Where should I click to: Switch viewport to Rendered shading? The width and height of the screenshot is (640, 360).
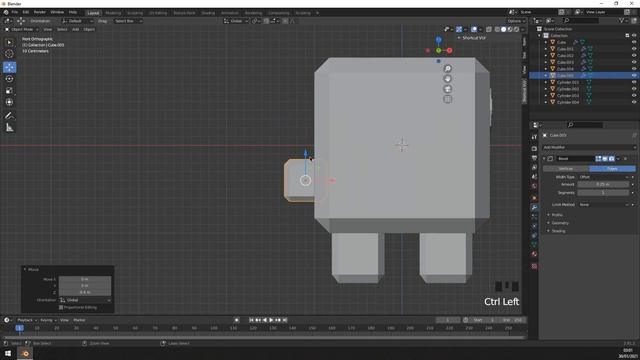[516, 29]
